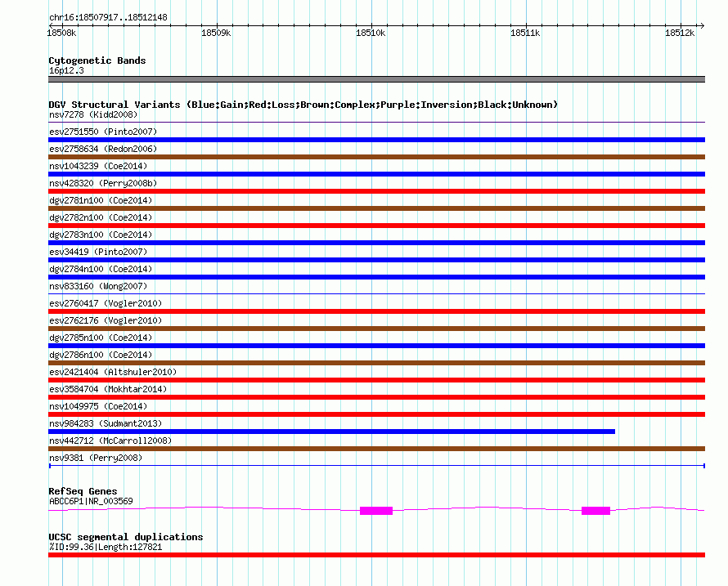Click the red esv2760417 loss bar
The height and width of the screenshot is (586, 728).
coord(376,311)
